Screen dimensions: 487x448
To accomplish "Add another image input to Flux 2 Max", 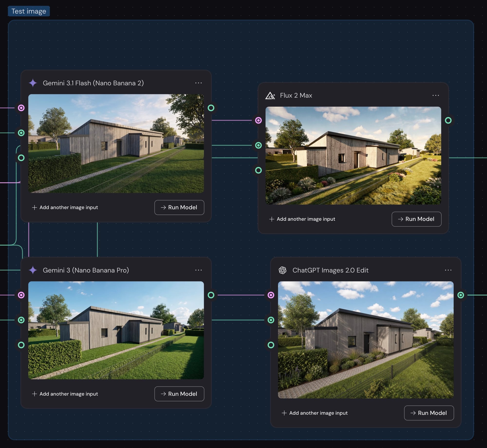I will tap(302, 219).
